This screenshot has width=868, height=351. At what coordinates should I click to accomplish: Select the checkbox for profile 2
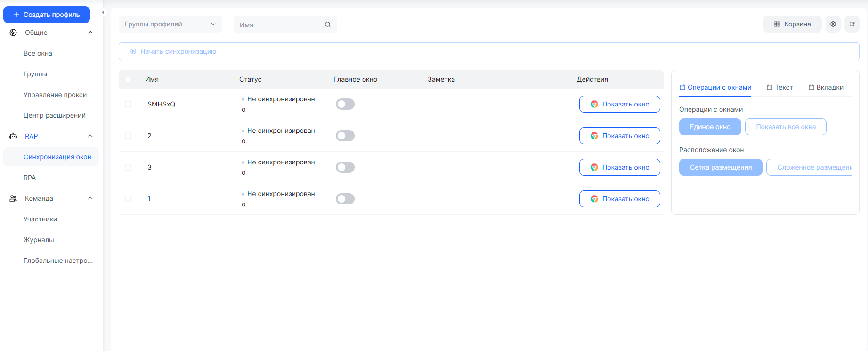[x=128, y=136]
